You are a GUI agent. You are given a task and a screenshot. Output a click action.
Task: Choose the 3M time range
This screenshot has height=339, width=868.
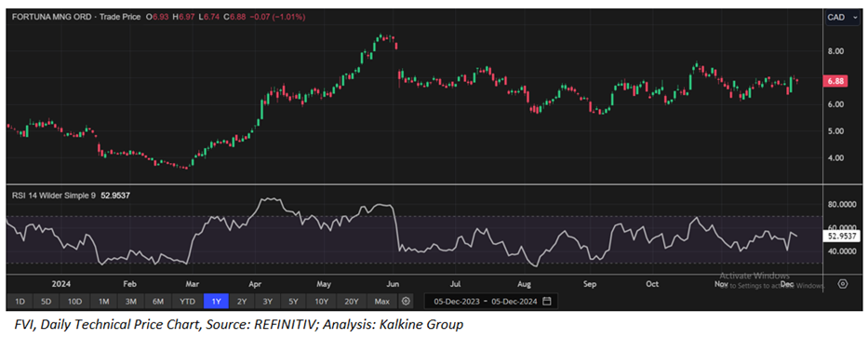pos(130,302)
